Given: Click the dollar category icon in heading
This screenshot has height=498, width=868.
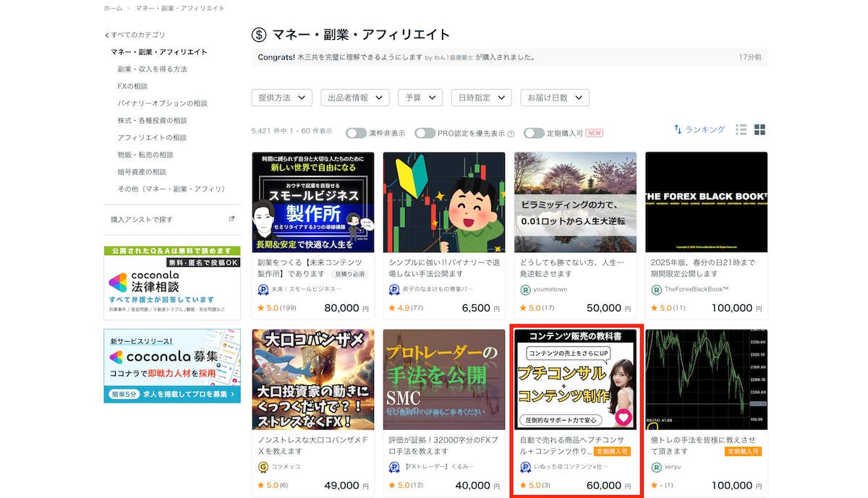Looking at the screenshot, I should click(259, 35).
